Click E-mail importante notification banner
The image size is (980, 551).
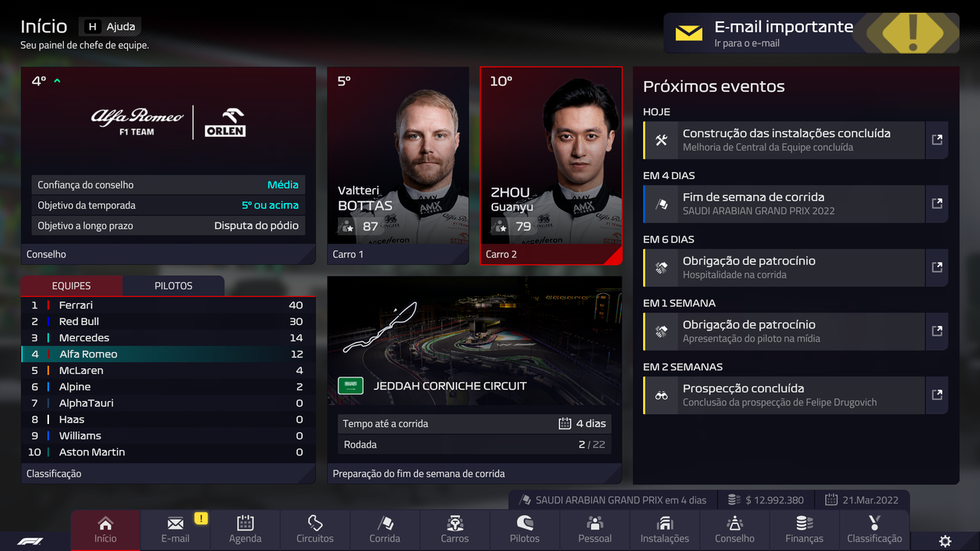[x=812, y=33]
